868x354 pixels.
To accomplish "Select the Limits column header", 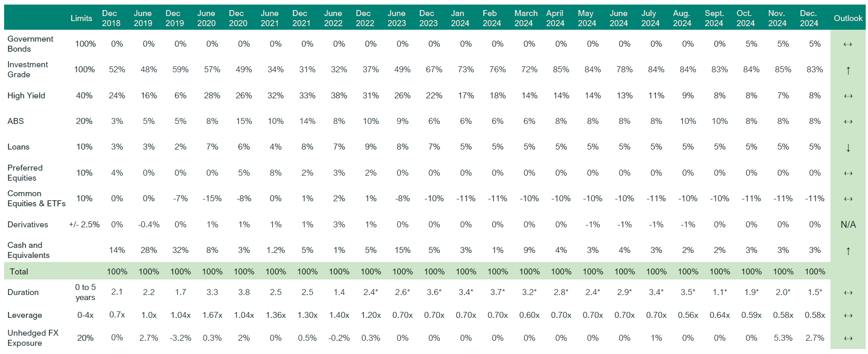I will pyautogui.click(x=81, y=18).
